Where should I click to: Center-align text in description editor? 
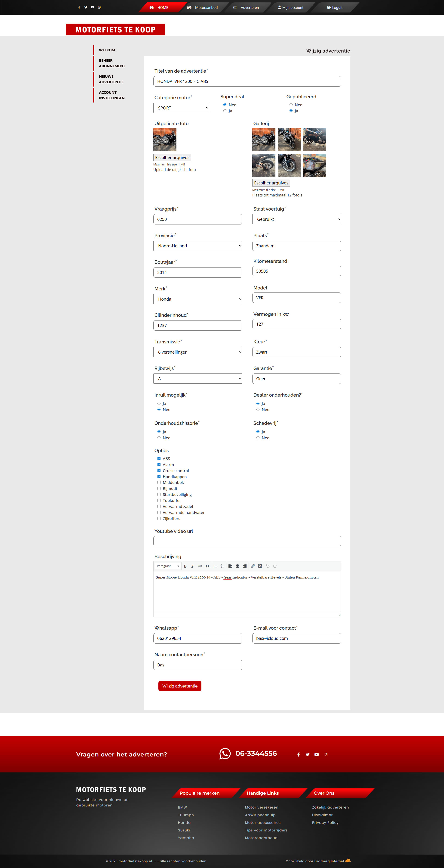tap(237, 566)
